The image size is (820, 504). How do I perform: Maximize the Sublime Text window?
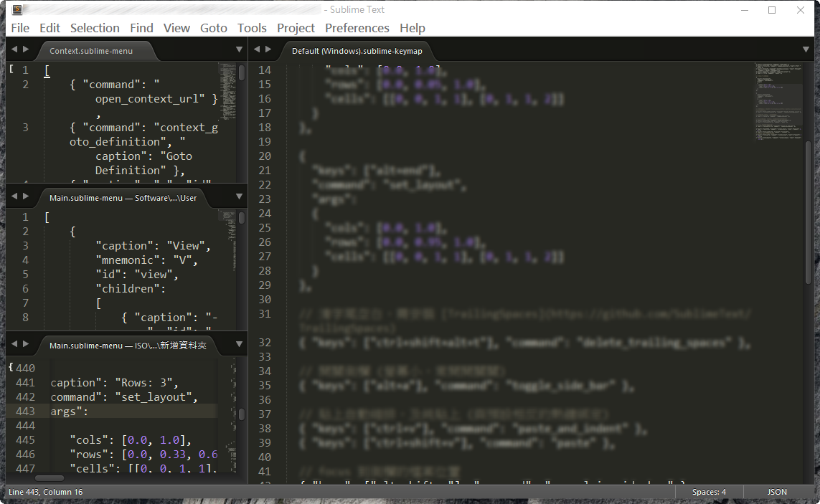[x=772, y=10]
